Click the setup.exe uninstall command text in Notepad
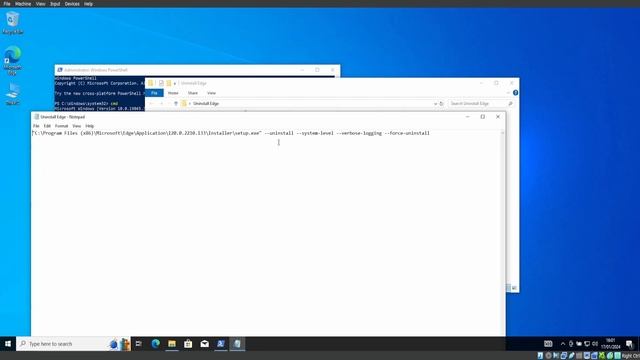Screen dimensions: 640x360 [x=231, y=133]
